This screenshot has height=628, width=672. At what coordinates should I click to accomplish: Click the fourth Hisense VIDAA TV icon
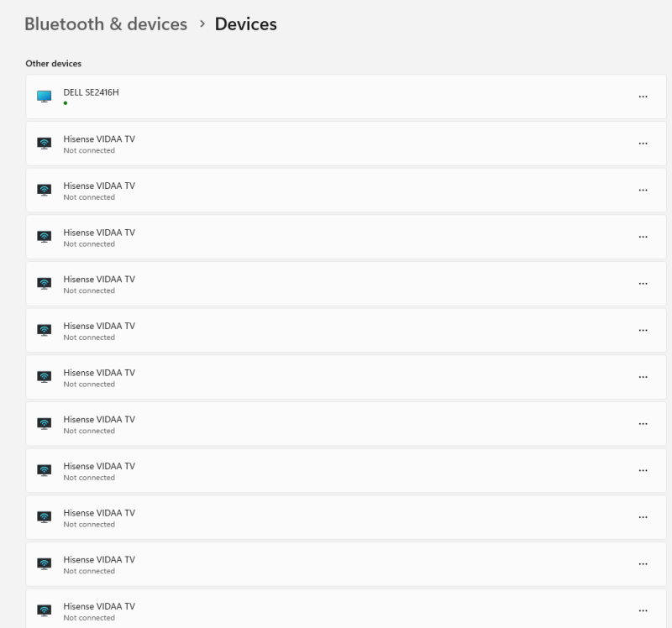pos(45,284)
